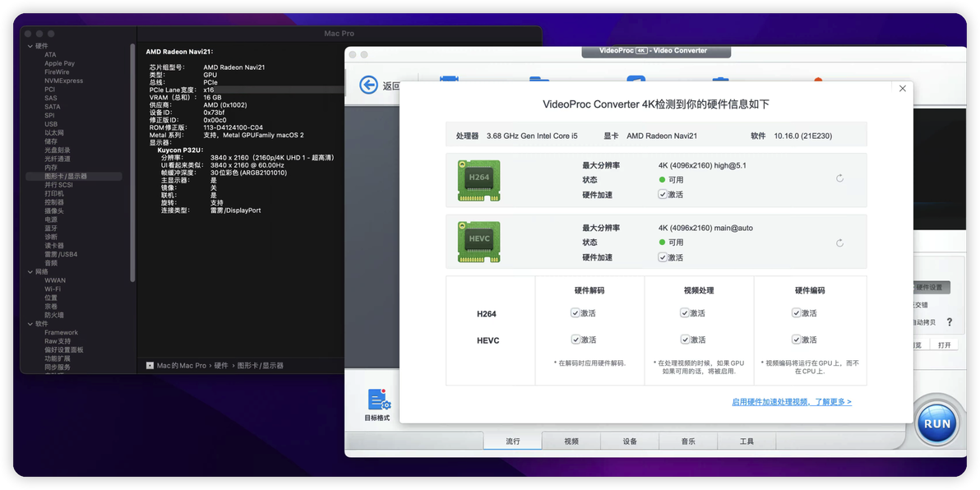980x490 pixels.
Task: Click the AMD Radeon Navi21 heading
Action: point(179,52)
